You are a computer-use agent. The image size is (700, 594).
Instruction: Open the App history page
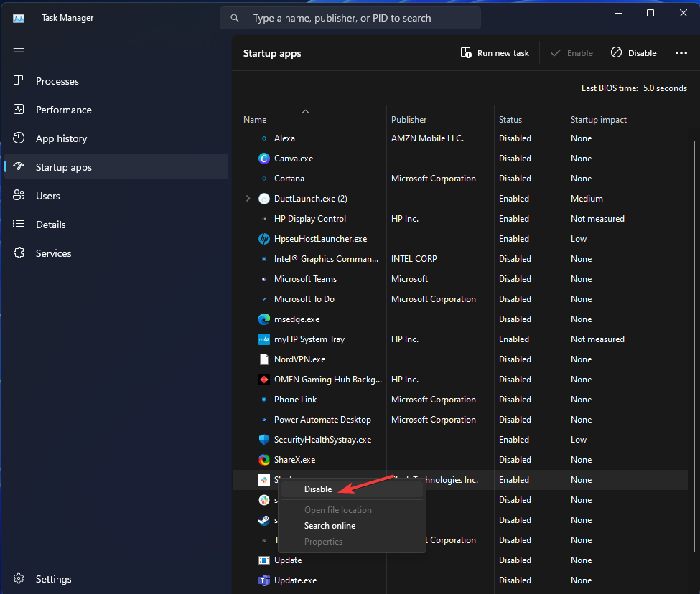(116, 138)
